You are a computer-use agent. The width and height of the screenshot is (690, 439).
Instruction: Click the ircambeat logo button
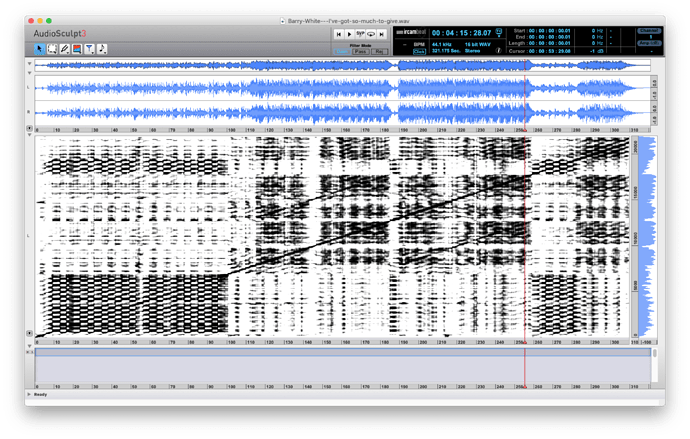(x=411, y=32)
